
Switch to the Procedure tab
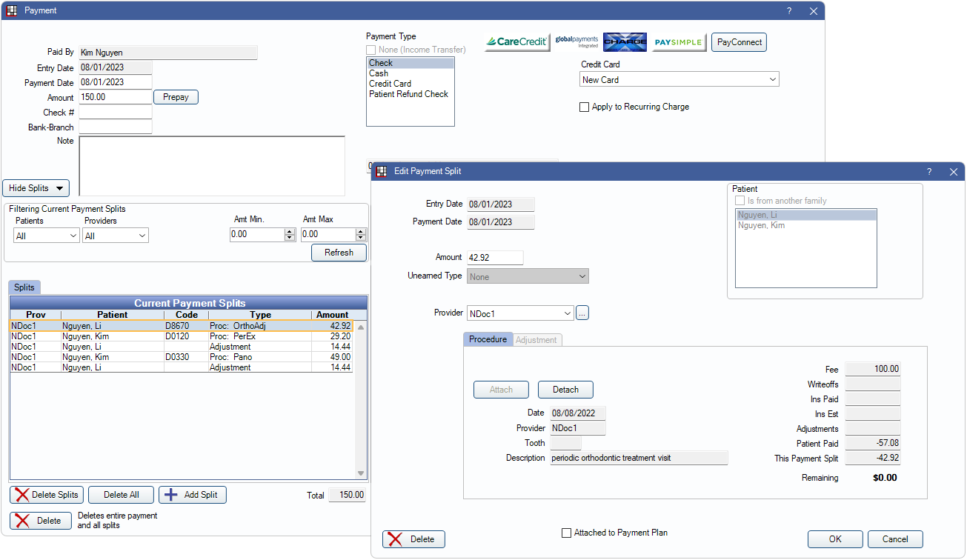coord(488,339)
